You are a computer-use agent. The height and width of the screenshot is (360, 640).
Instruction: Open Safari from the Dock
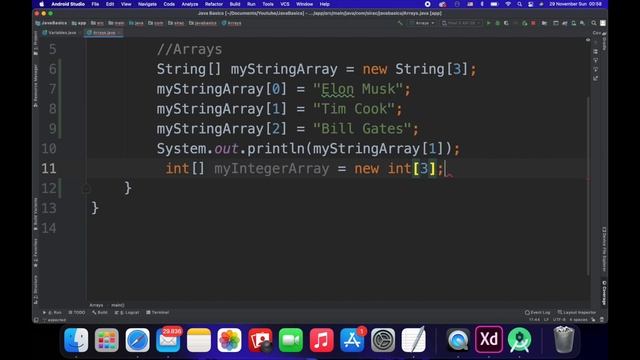[137, 340]
